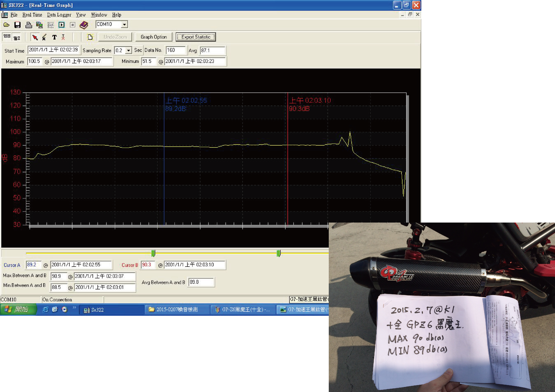Open a file with the folder icon
Viewport: 555px width, 392px height.
click(x=6, y=25)
